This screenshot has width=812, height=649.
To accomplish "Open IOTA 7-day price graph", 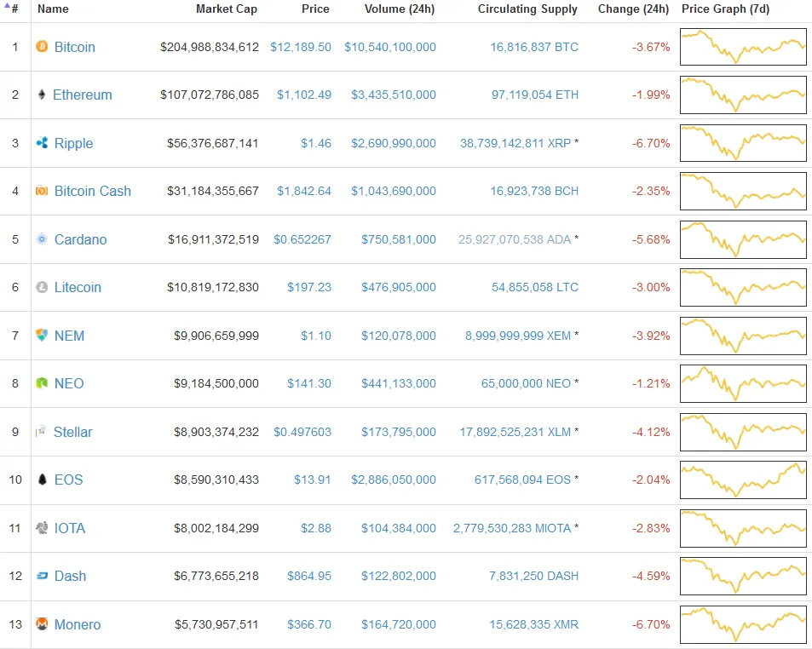I will (743, 528).
